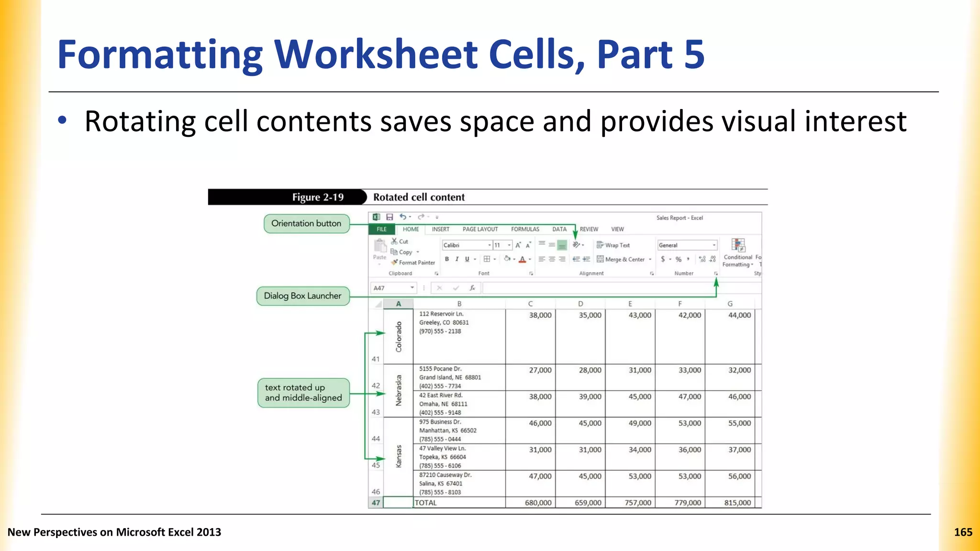Click Decrease Decimal icon

[x=713, y=259]
